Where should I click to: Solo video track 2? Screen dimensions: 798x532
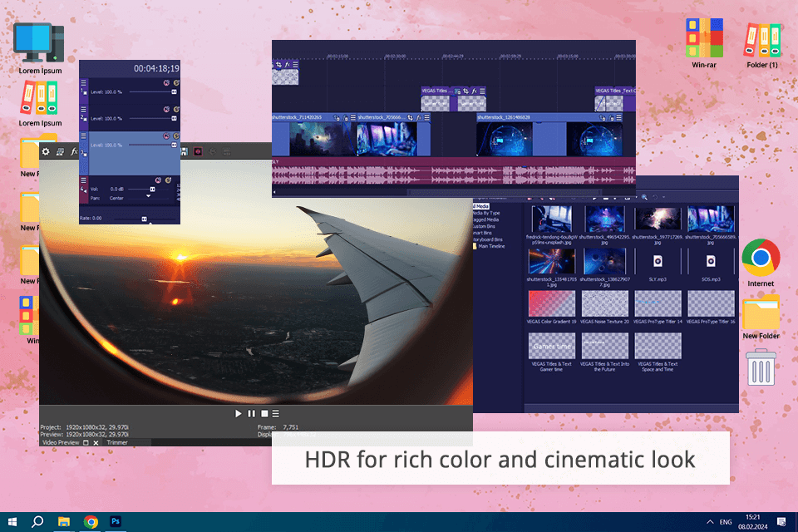pos(176,109)
